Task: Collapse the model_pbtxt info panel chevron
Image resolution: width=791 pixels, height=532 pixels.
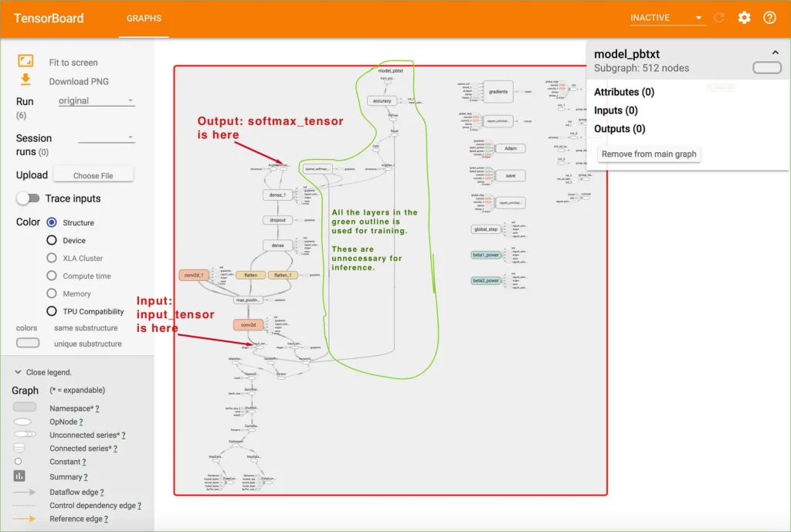Action: (776, 53)
